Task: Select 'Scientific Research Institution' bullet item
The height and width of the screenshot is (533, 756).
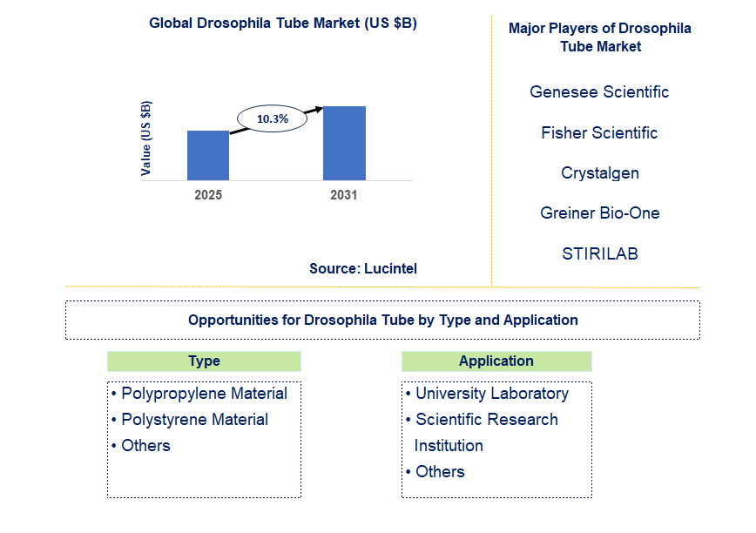Action: pyautogui.click(x=482, y=432)
